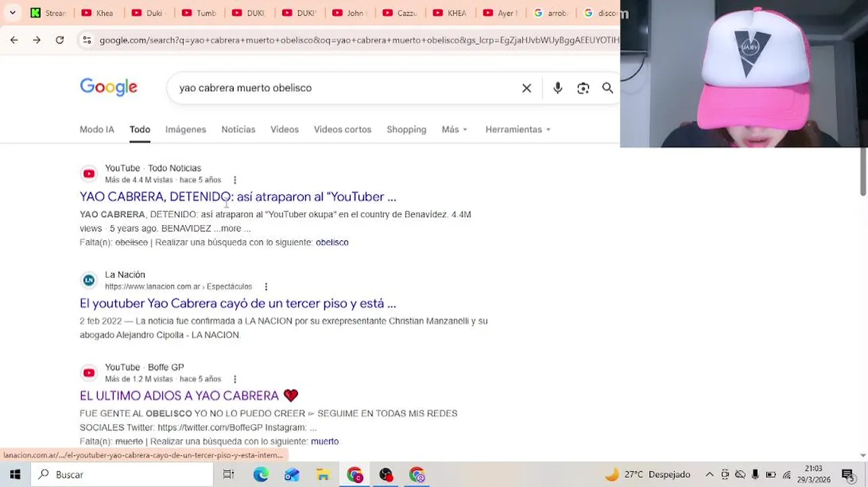Click the microphone tray icon
The width and height of the screenshot is (868, 487).
point(755,474)
